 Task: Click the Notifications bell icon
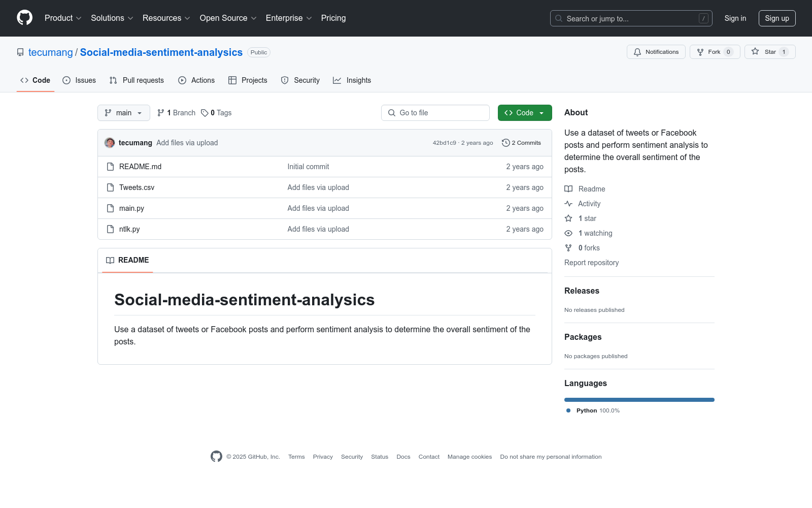637,52
